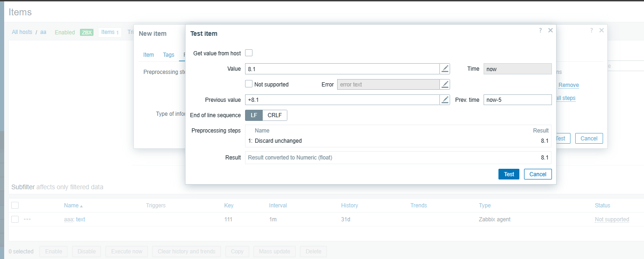
Task: Select CRLF end of line sequence
Action: (x=275, y=115)
